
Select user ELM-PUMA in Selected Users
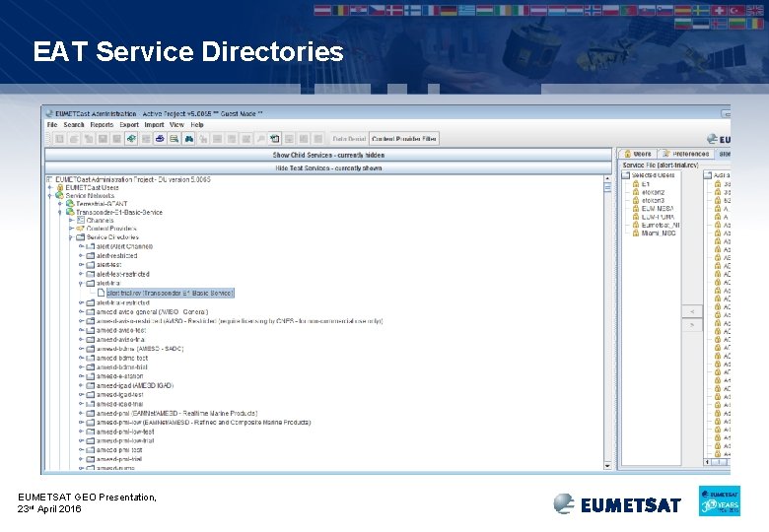pos(658,217)
